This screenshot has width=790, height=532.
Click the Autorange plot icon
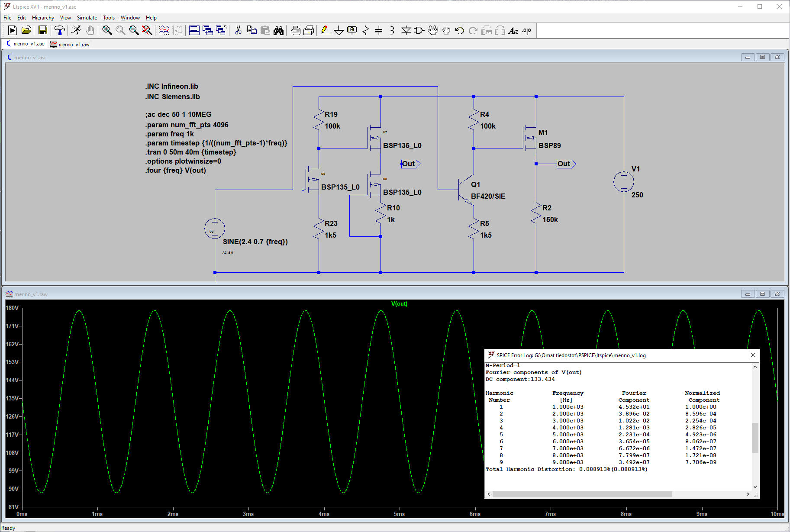[164, 30]
